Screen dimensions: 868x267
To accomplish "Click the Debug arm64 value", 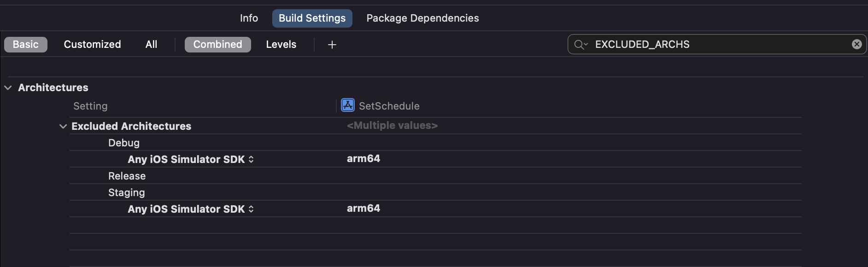I will click(364, 159).
